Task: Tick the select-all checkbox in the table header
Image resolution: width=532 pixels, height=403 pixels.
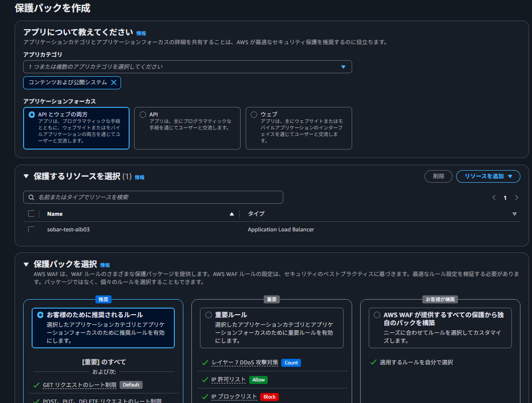Action: click(x=31, y=214)
